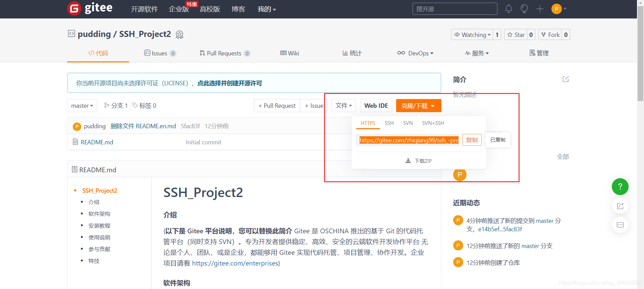The height and width of the screenshot is (289, 644).
Task: Click the Gitee logo in header
Action: [90, 8]
